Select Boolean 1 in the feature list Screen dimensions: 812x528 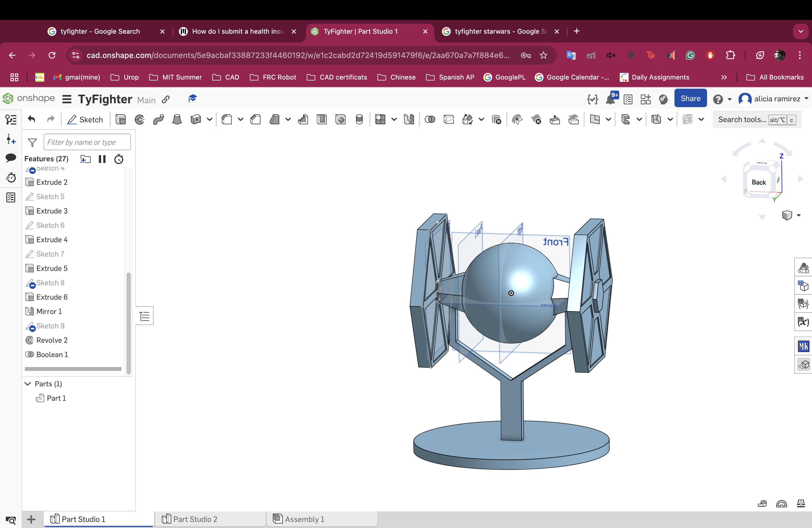[x=52, y=354]
